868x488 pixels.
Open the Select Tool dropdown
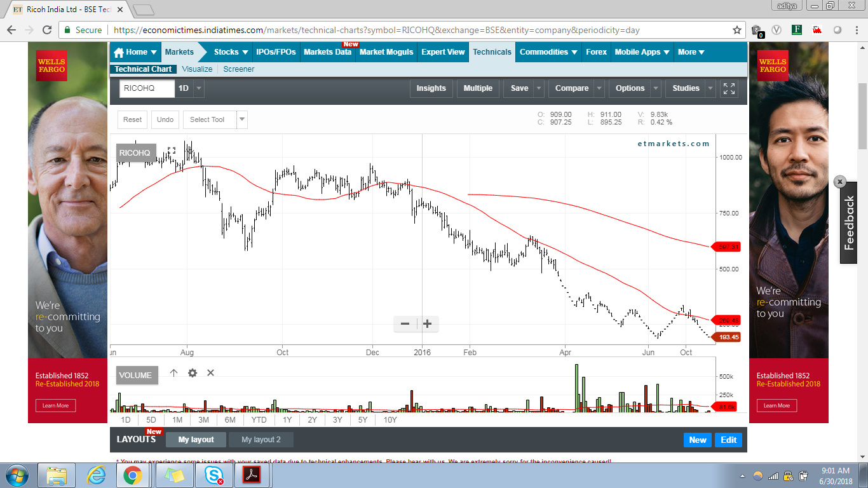241,119
